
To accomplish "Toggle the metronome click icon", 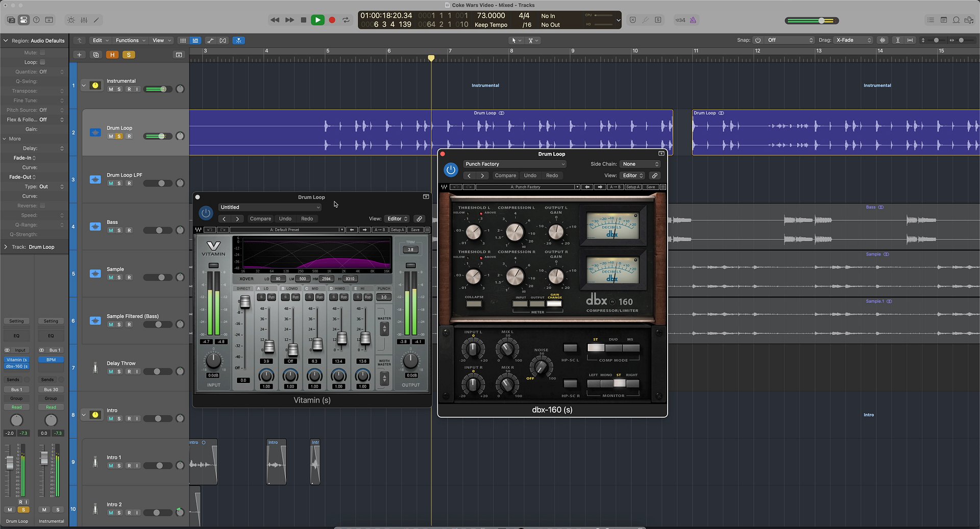I will point(693,20).
